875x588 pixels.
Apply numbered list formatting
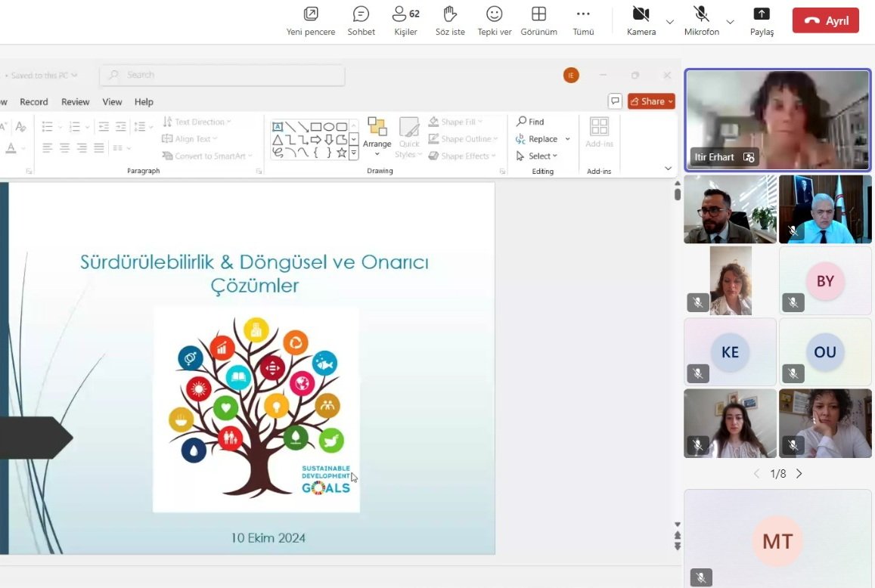tap(74, 127)
